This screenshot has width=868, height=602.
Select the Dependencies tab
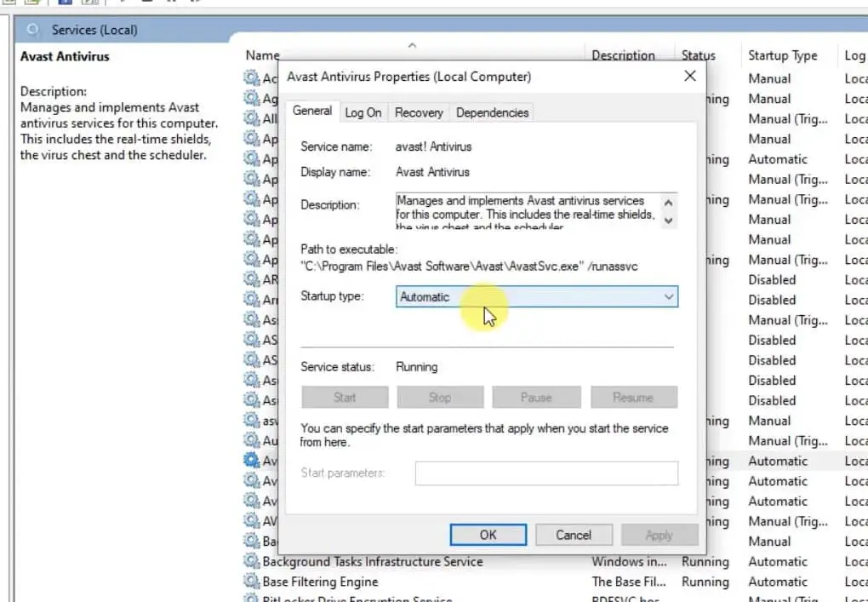pyautogui.click(x=492, y=112)
